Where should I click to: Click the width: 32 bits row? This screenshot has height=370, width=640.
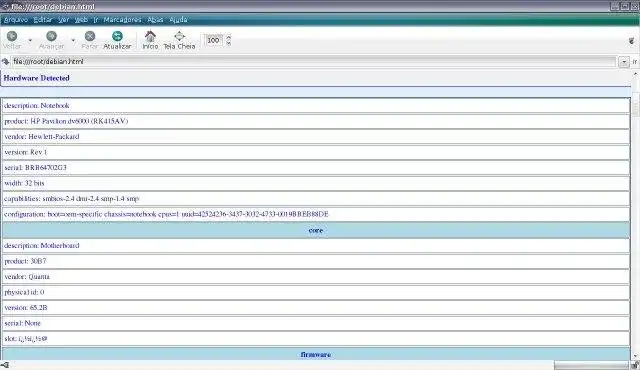click(x=316, y=183)
